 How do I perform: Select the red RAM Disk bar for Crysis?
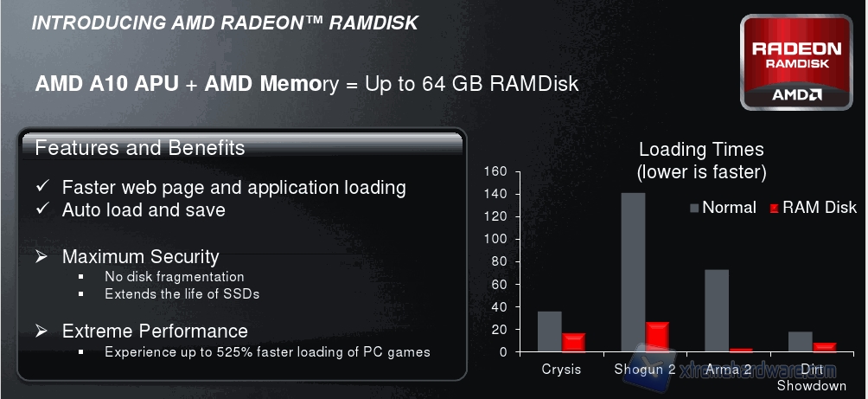pos(574,342)
